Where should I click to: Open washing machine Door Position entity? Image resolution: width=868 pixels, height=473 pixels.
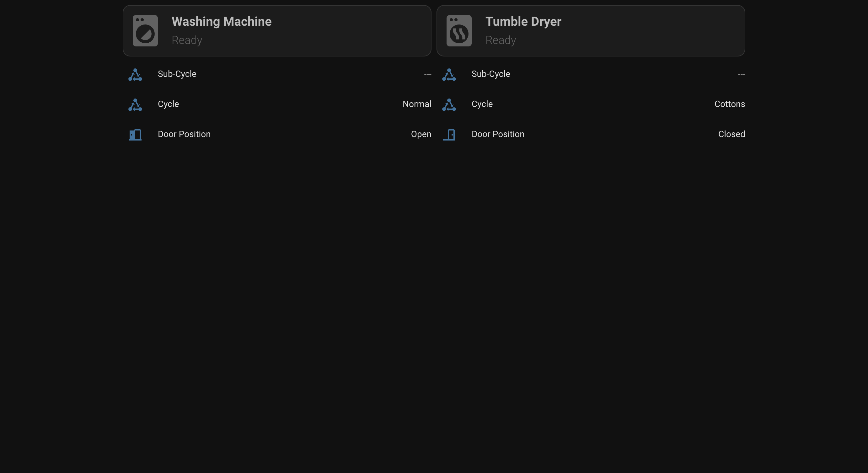coord(184,134)
